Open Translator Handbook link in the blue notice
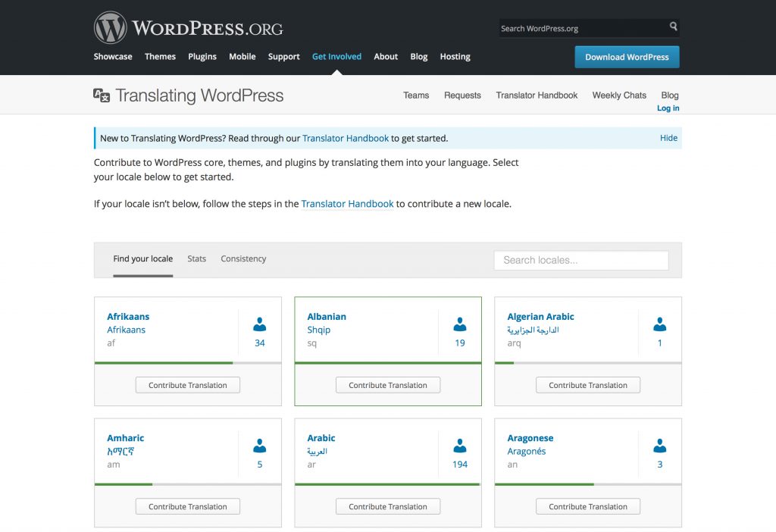This screenshot has height=532, width=776. 346,138
